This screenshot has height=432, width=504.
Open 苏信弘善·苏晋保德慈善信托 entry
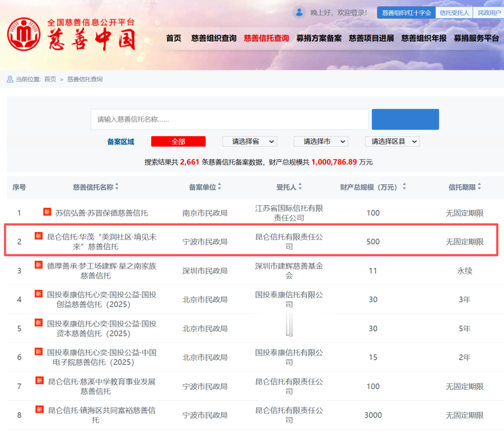pos(102,213)
